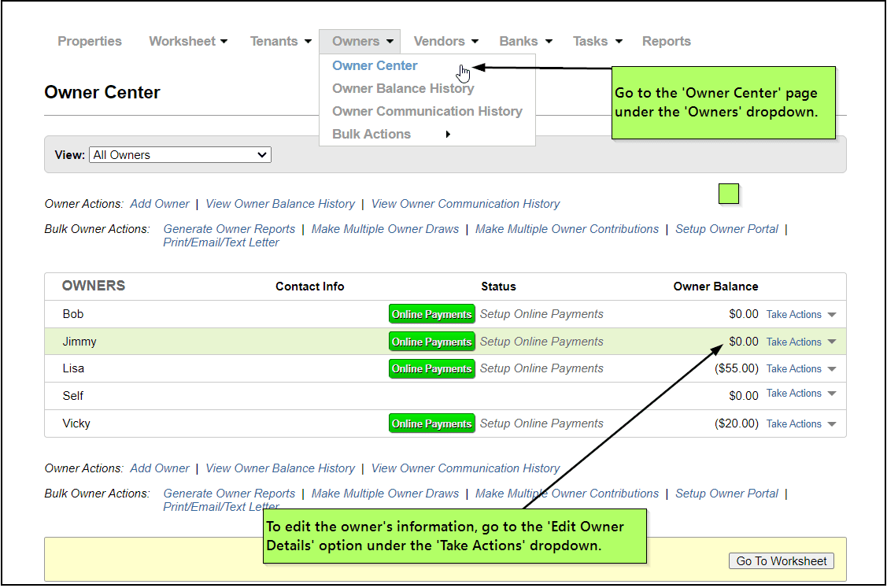
Task: Click Online Payments badge for Vicky
Action: pos(431,423)
